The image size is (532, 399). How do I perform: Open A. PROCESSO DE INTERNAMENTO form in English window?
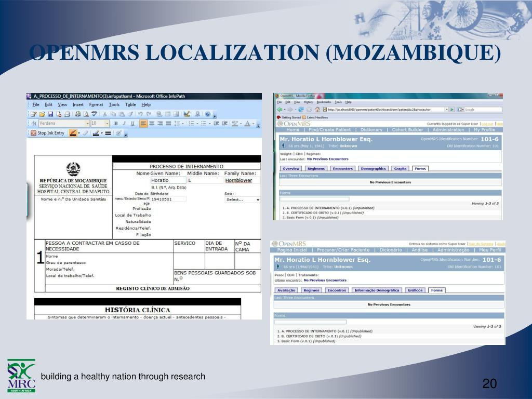pos(328,208)
